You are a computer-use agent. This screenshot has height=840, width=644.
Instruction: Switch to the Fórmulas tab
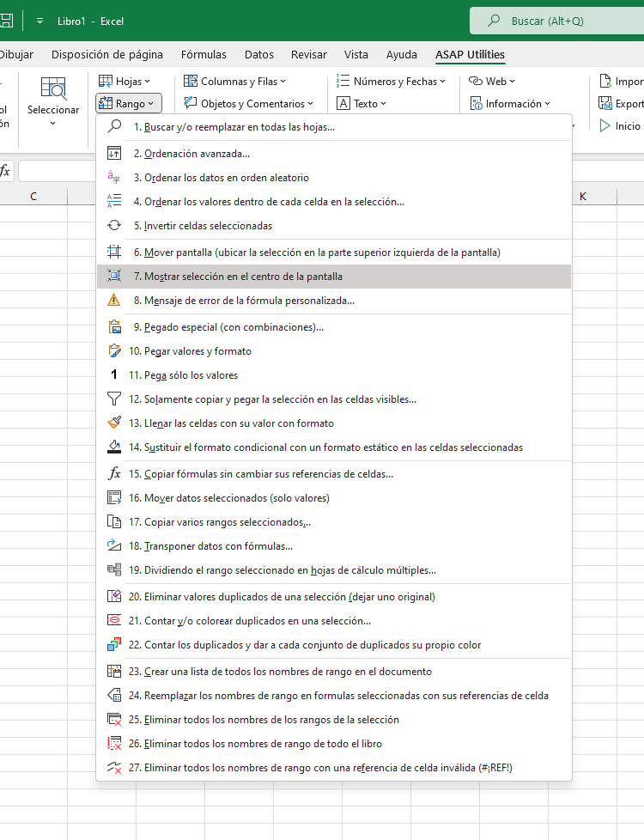click(204, 54)
